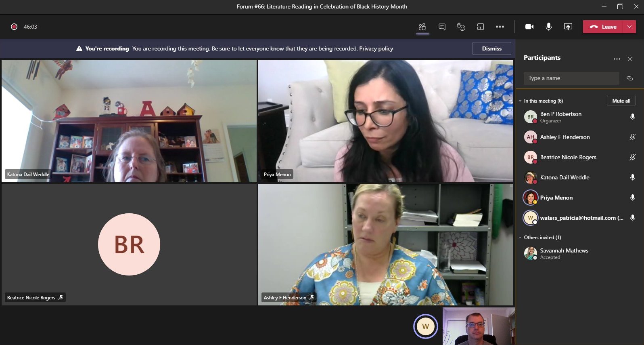Select the self-view video thumbnail
The width and height of the screenshot is (644, 345).
(479, 326)
